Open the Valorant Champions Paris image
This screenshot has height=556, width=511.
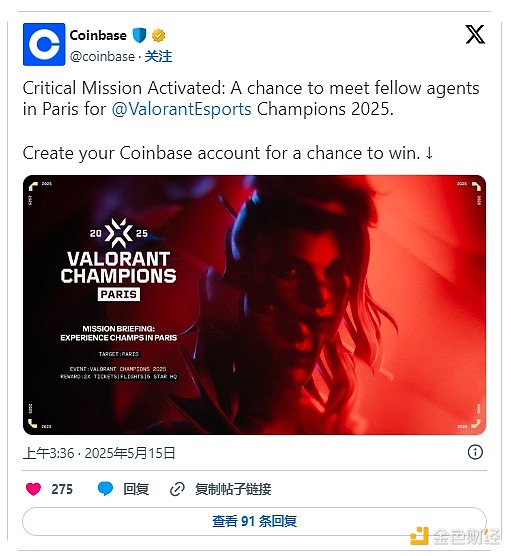pos(254,305)
